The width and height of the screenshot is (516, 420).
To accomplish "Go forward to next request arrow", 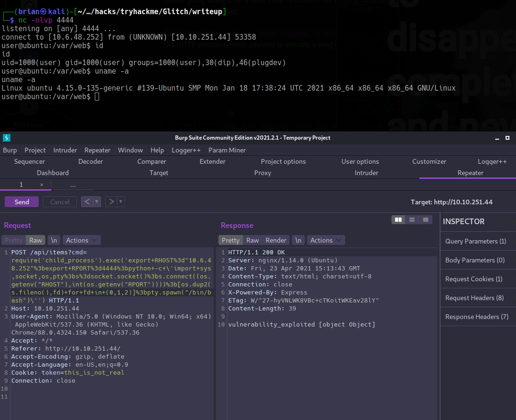I will [112, 202].
